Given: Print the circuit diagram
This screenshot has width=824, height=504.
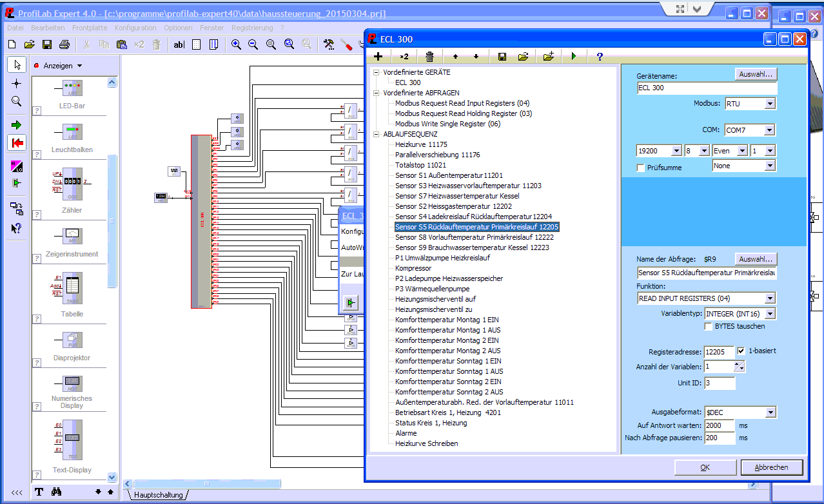Looking at the screenshot, I should [64, 44].
